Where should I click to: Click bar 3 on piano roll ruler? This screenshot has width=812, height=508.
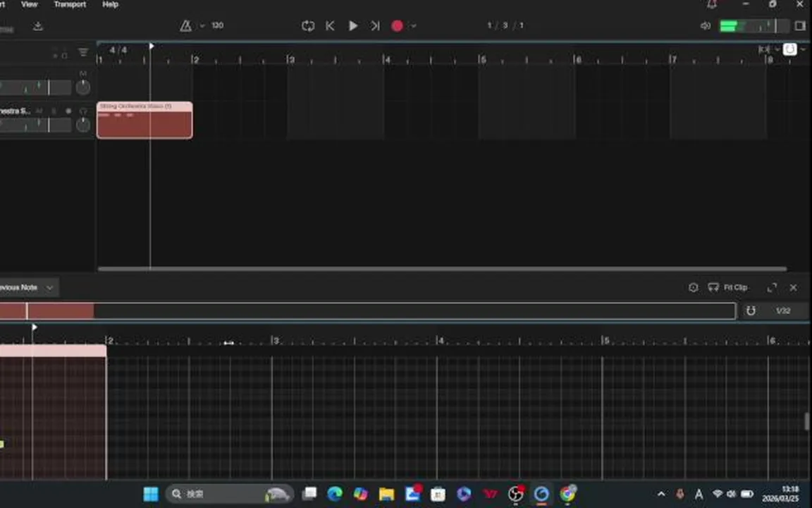(275, 341)
